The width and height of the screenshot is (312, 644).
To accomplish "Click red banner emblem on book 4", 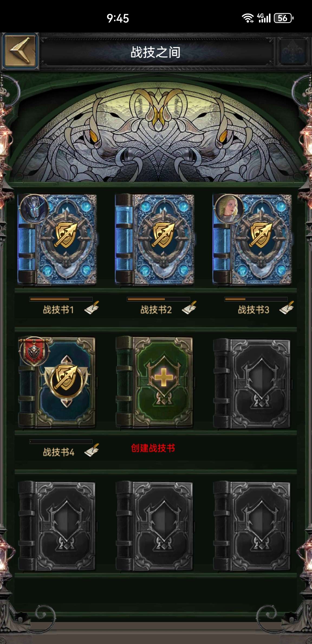I will (x=34, y=352).
